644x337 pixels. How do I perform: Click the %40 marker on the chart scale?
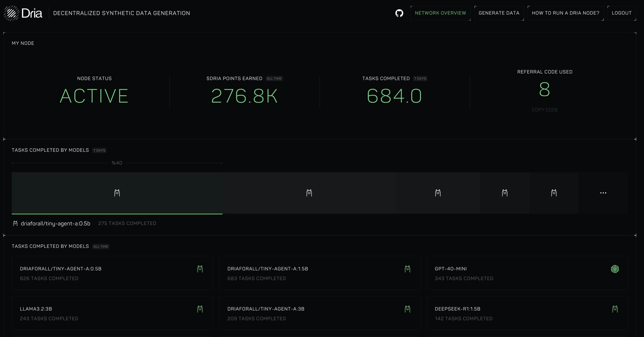[116, 163]
